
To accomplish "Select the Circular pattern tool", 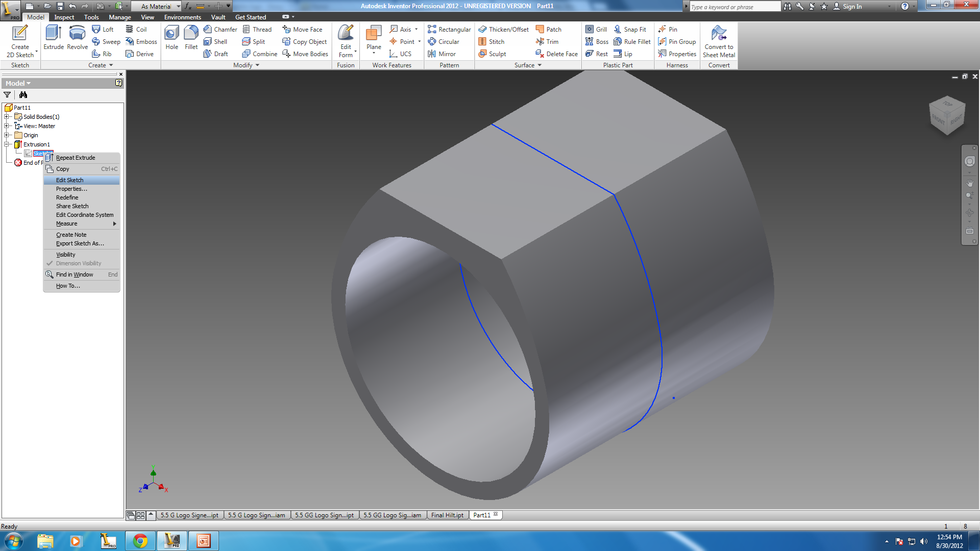I will [444, 41].
